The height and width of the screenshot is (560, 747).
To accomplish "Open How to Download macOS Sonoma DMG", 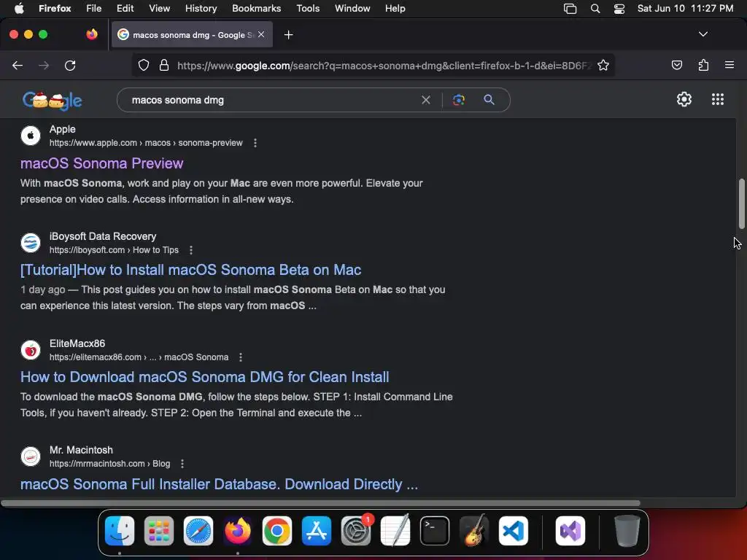I will [204, 377].
